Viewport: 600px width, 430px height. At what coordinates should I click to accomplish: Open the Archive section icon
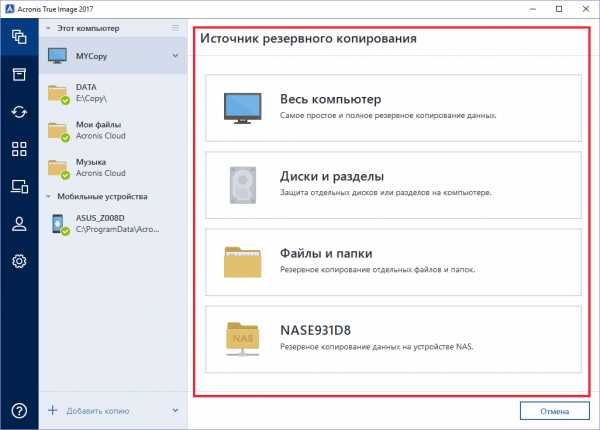click(18, 74)
